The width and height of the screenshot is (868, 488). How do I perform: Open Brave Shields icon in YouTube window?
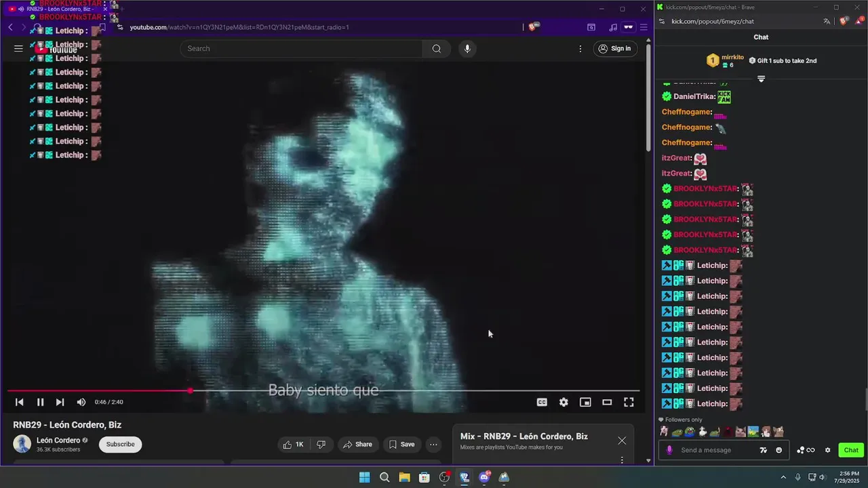[x=533, y=27]
